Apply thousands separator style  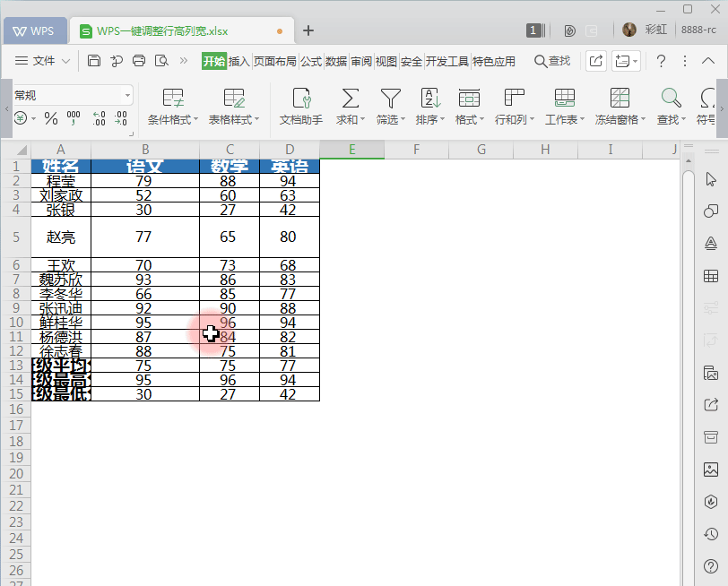74,118
